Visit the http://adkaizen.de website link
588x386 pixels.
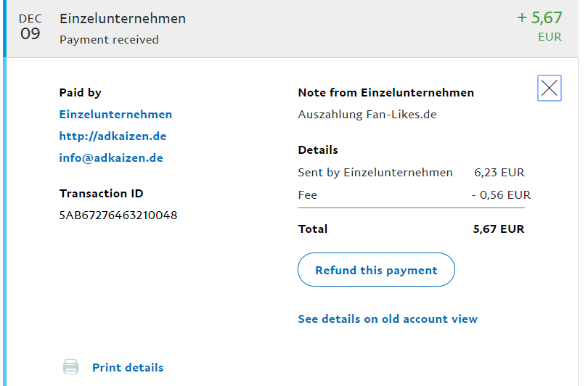pos(113,136)
